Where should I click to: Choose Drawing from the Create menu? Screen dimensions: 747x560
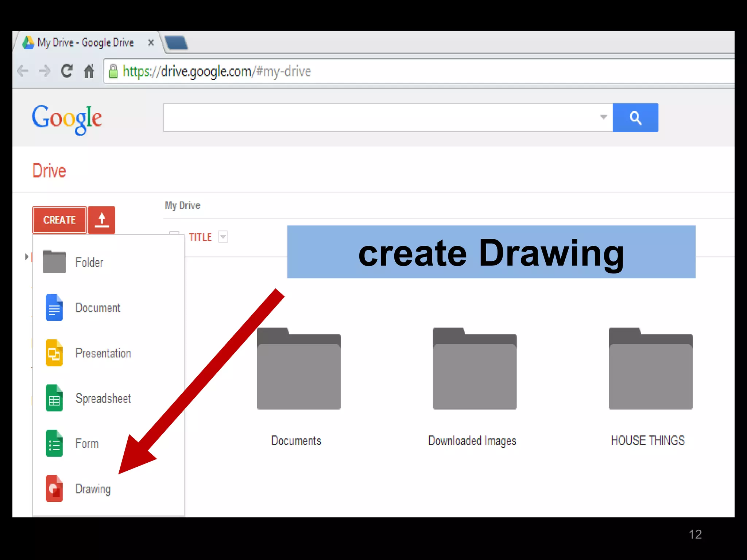click(x=108, y=489)
